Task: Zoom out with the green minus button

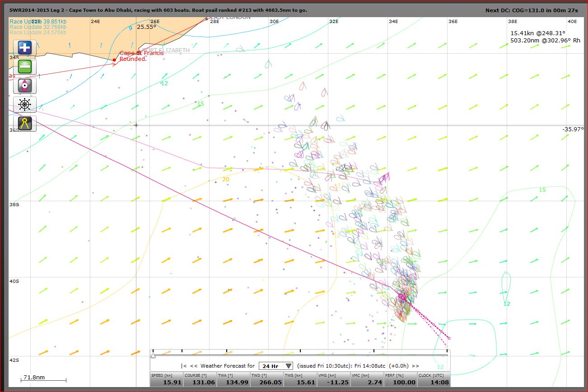Action: 25,66
